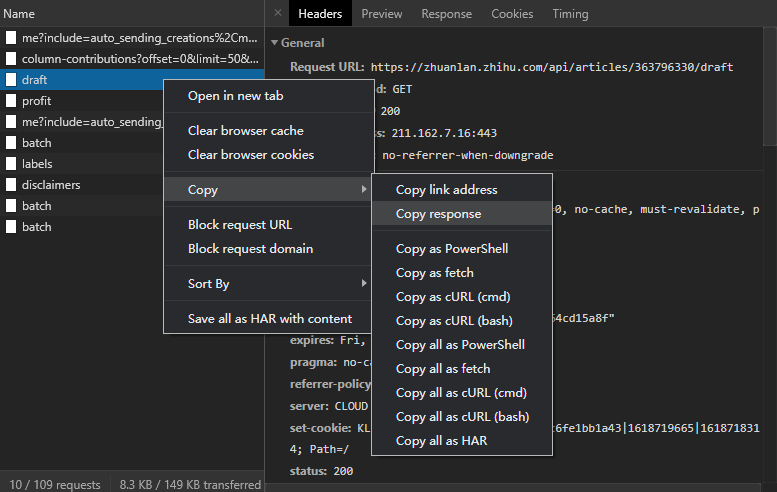Close the request details panel
Image resolution: width=777 pixels, height=492 pixels.
click(278, 14)
